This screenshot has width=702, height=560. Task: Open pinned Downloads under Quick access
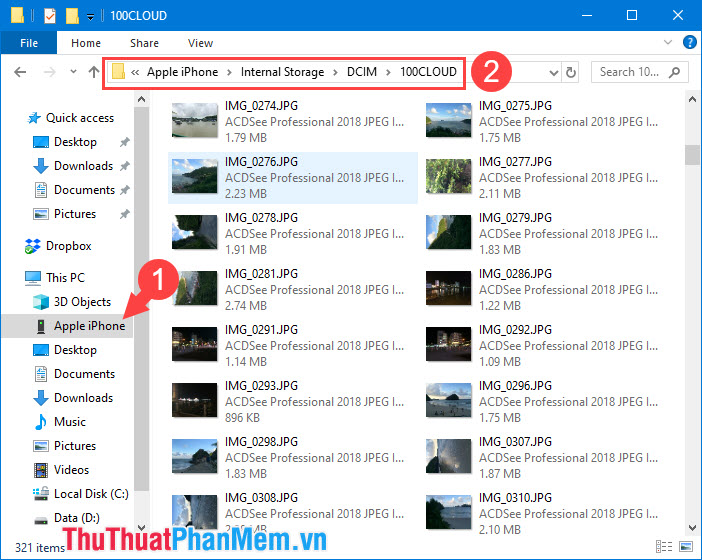click(x=84, y=166)
